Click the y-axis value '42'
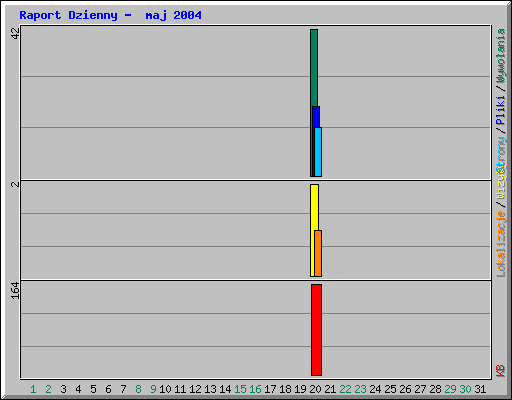512x400 pixels. pyautogui.click(x=16, y=33)
